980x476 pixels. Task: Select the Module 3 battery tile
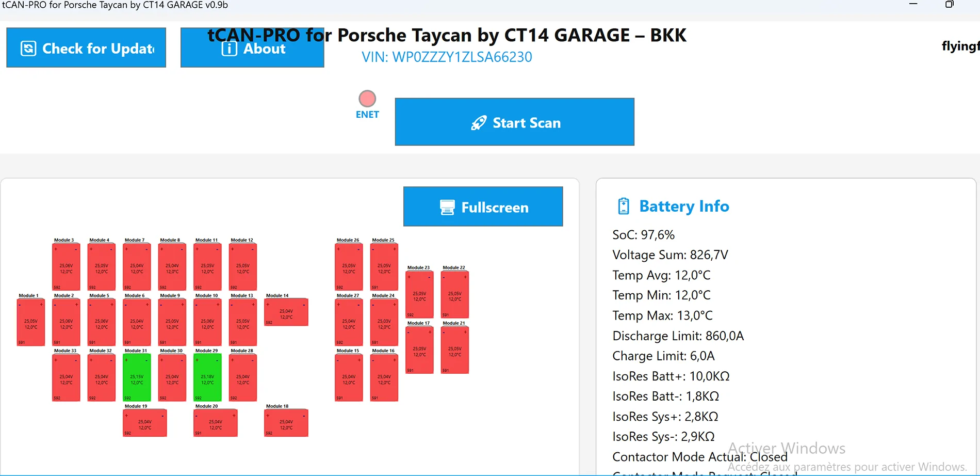66,267
